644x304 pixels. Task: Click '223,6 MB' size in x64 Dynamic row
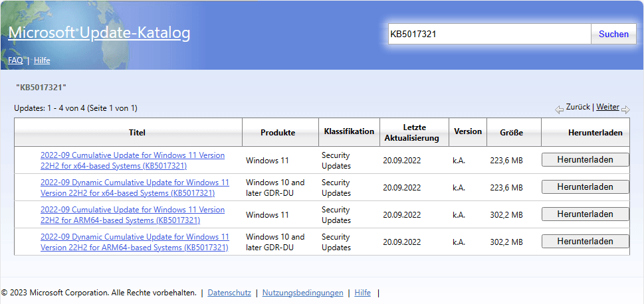tap(506, 187)
